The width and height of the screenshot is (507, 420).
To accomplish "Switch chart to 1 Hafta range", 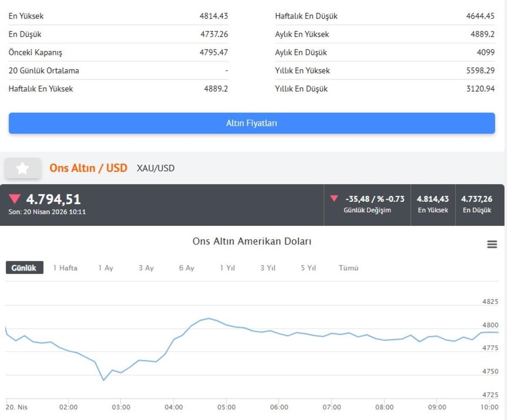I will 65,268.
